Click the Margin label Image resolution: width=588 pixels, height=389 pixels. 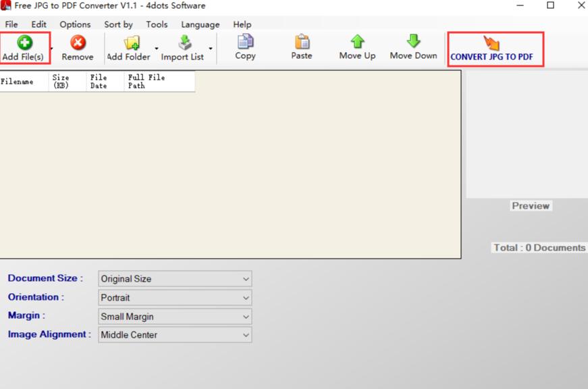click(x=26, y=315)
